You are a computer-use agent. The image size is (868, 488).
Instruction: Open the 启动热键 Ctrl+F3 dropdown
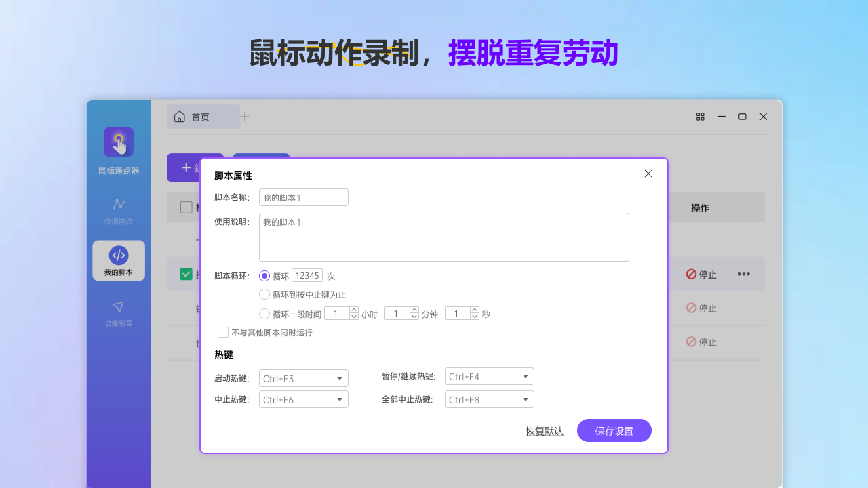pyautogui.click(x=303, y=378)
